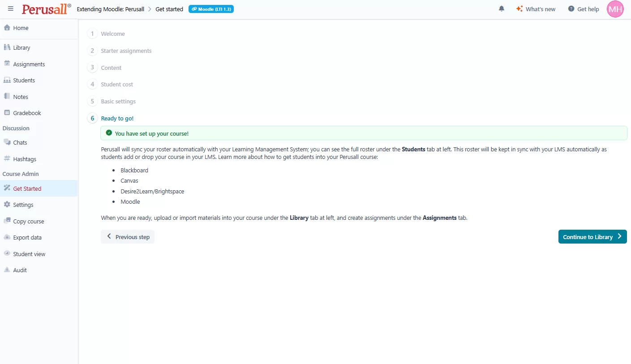Viewport: 631px width, 364px height.
Task: Click the Moodle (LTI 1.3) badge
Action: tap(211, 9)
